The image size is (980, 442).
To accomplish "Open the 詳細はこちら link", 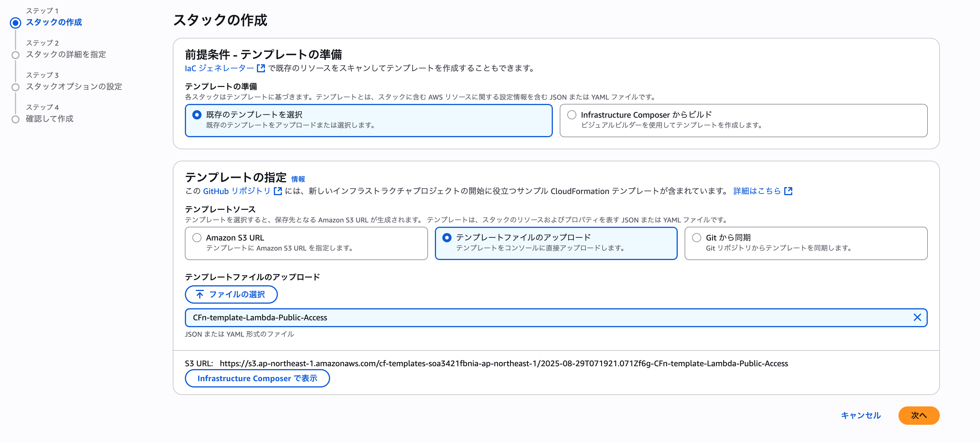I will point(757,191).
